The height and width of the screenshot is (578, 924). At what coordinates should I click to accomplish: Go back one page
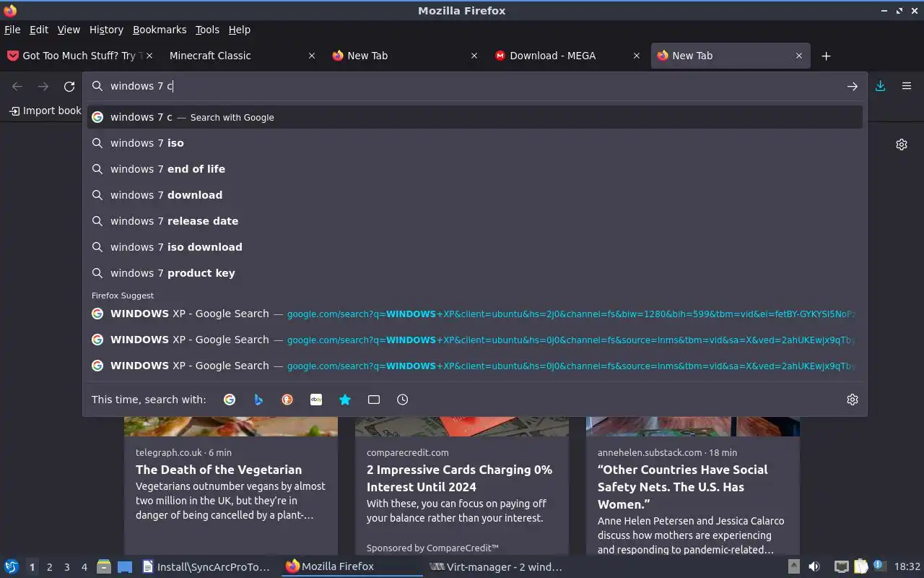tap(17, 87)
